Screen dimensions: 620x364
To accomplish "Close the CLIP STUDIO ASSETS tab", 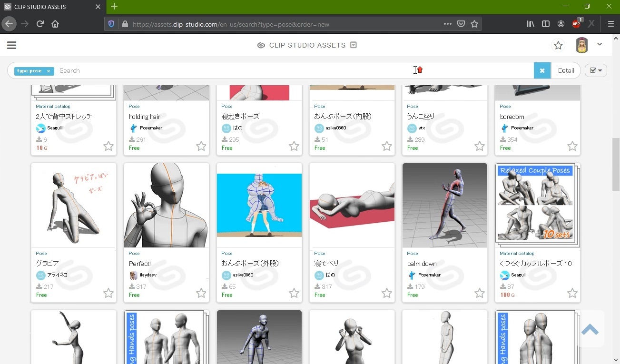I will [x=98, y=7].
